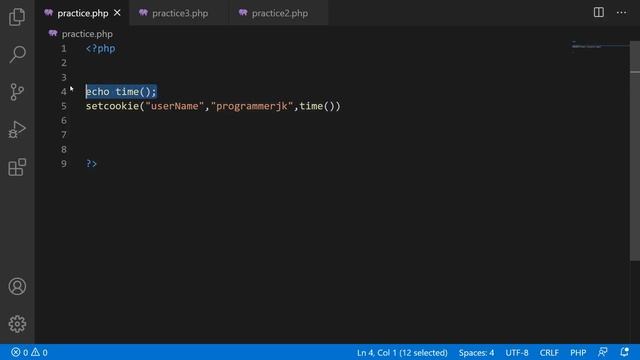Click line number 9 in gutter
Screen dimensions: 640x360
point(64,164)
